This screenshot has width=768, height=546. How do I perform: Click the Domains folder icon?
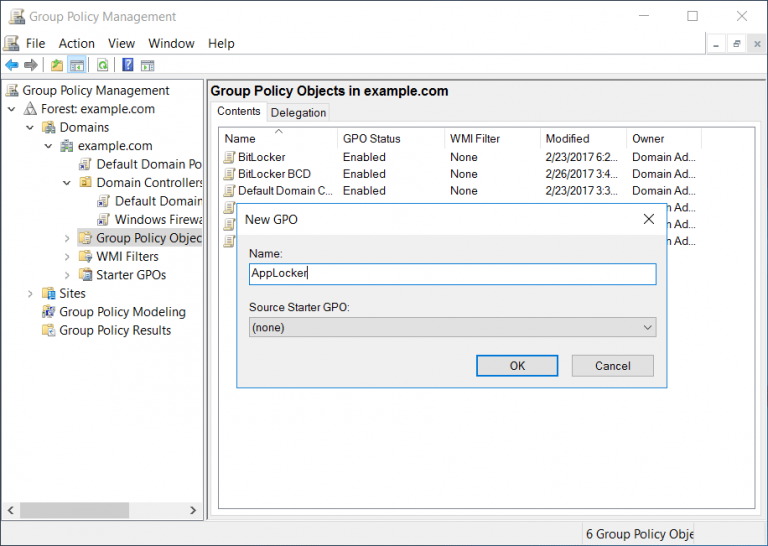[x=48, y=127]
